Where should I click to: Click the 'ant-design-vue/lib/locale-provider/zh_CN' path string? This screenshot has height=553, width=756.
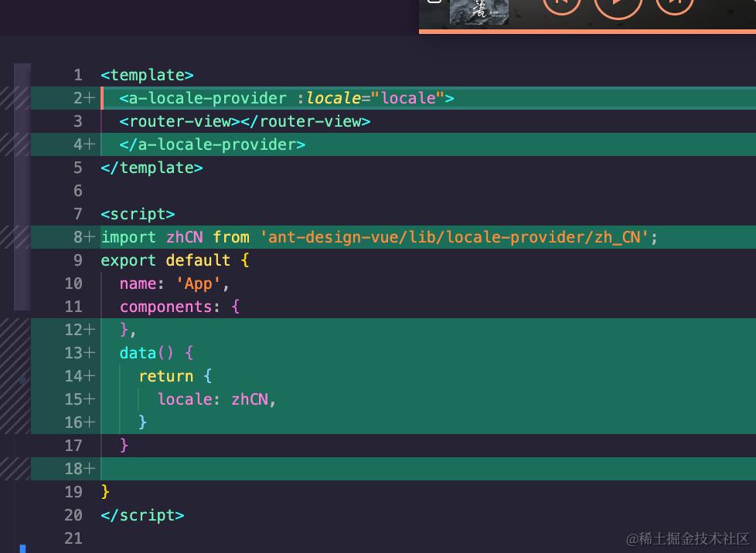tap(454, 237)
